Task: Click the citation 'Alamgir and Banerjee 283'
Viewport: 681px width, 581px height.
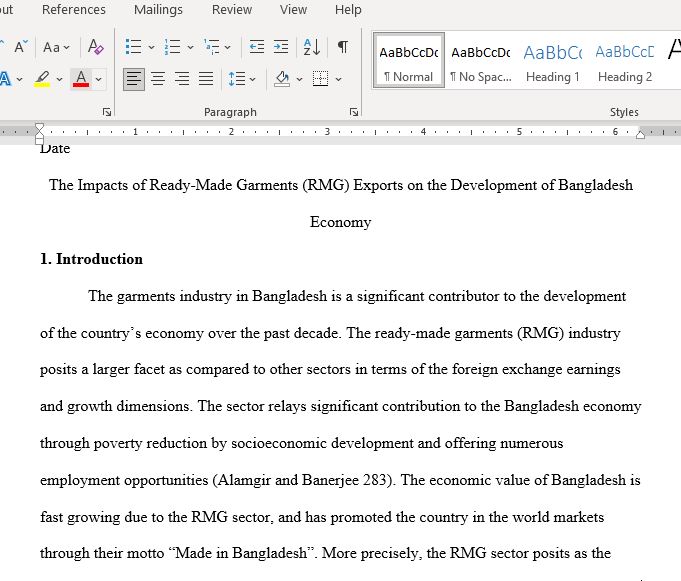Action: point(302,480)
